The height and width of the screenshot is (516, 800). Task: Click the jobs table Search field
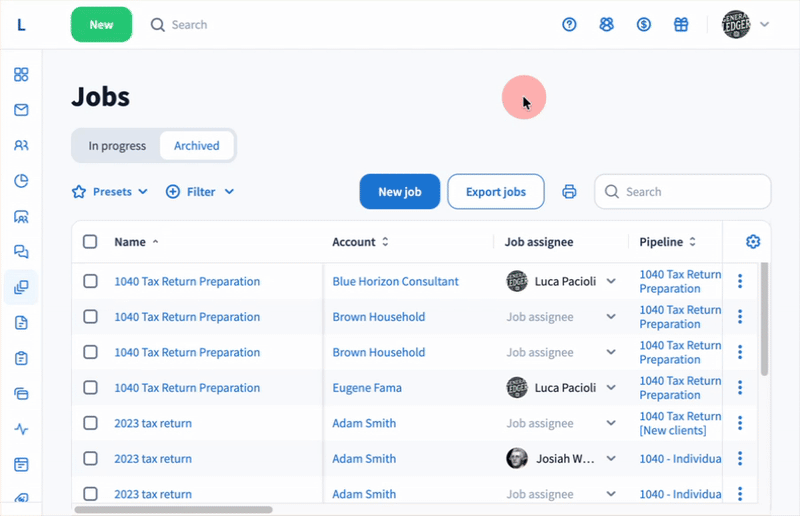coord(692,192)
